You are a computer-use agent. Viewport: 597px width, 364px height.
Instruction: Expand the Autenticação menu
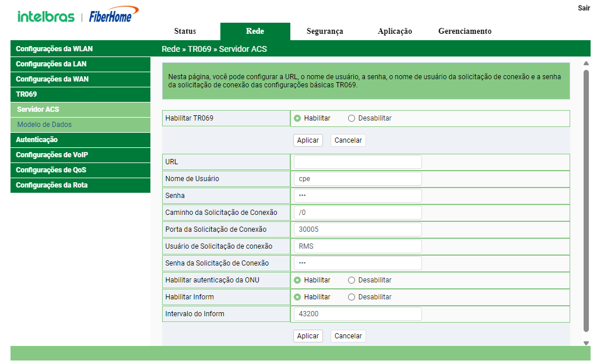click(80, 140)
